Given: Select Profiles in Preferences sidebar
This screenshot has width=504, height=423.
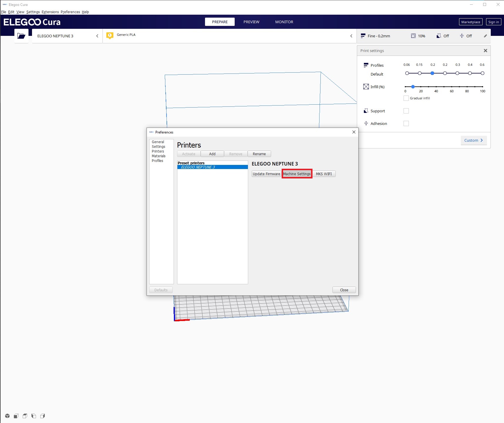Looking at the screenshot, I should [x=157, y=161].
